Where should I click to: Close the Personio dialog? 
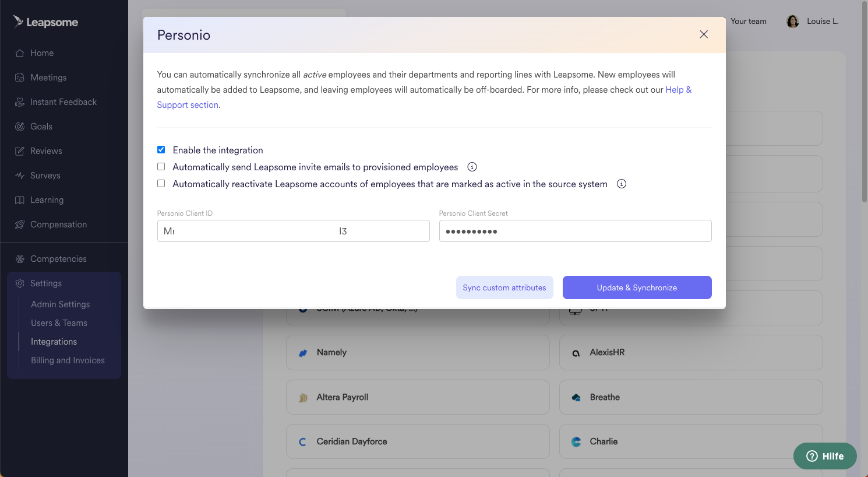(704, 34)
